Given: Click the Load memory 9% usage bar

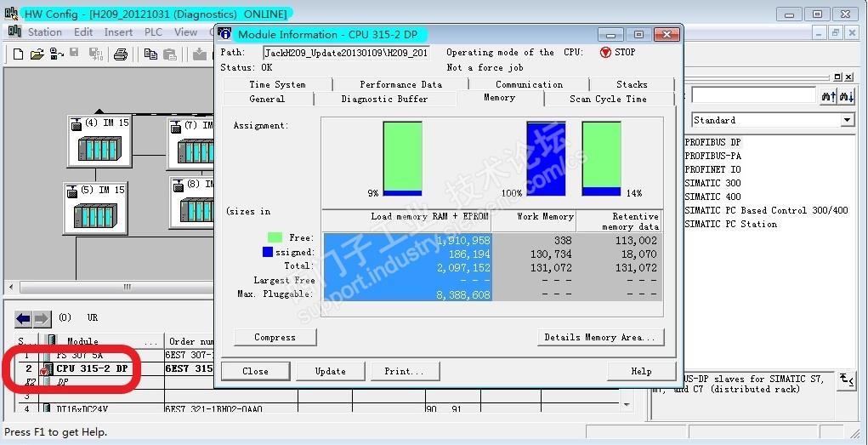Looking at the screenshot, I should tap(402, 158).
